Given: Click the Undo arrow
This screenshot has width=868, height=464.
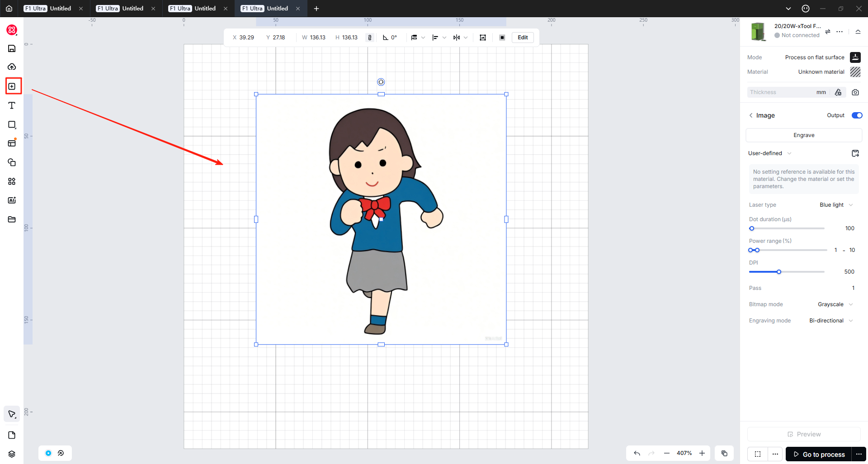Looking at the screenshot, I should click(637, 453).
